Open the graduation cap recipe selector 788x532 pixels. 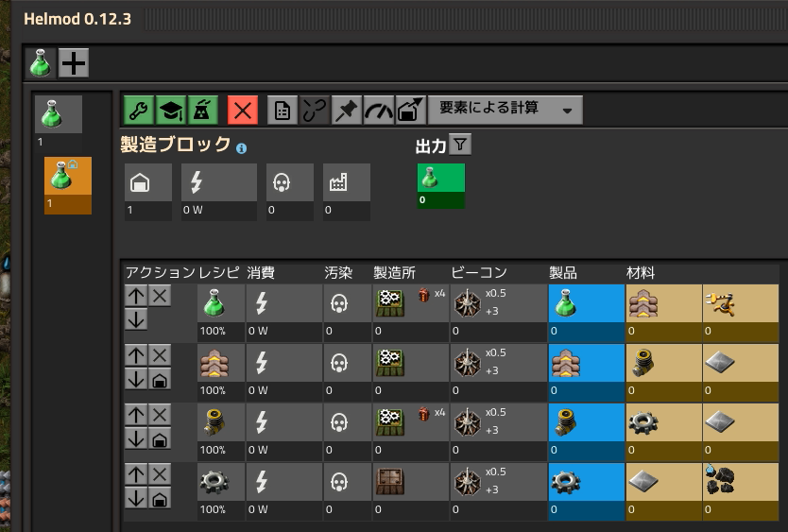(170, 110)
